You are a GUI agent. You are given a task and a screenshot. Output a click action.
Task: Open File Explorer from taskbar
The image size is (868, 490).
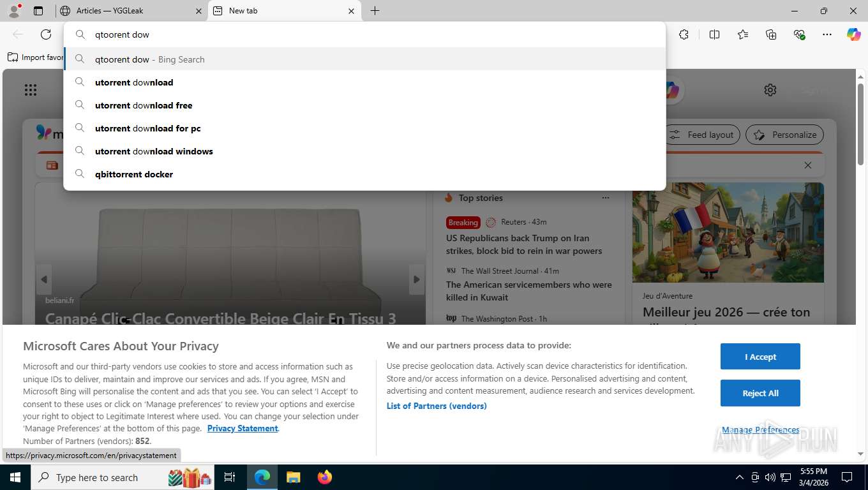click(x=293, y=477)
